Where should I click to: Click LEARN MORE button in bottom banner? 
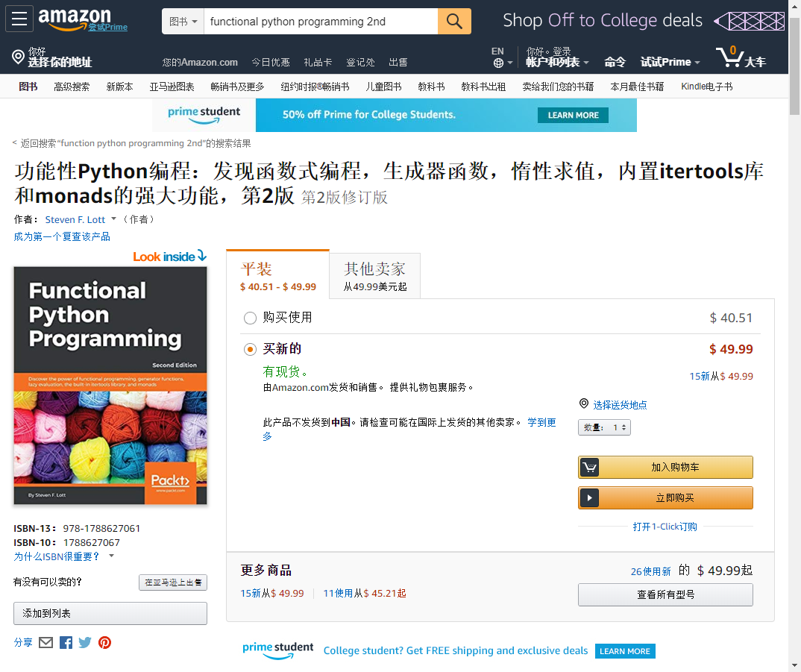[x=625, y=651]
